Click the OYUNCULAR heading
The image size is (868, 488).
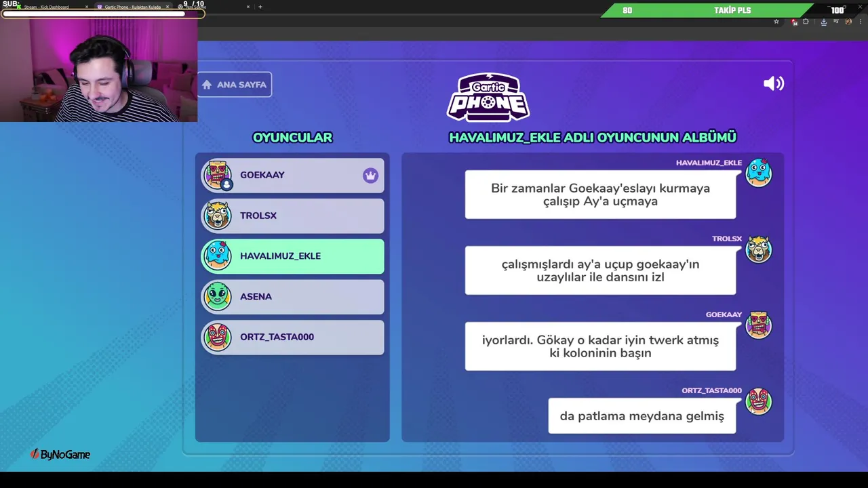[292, 138]
